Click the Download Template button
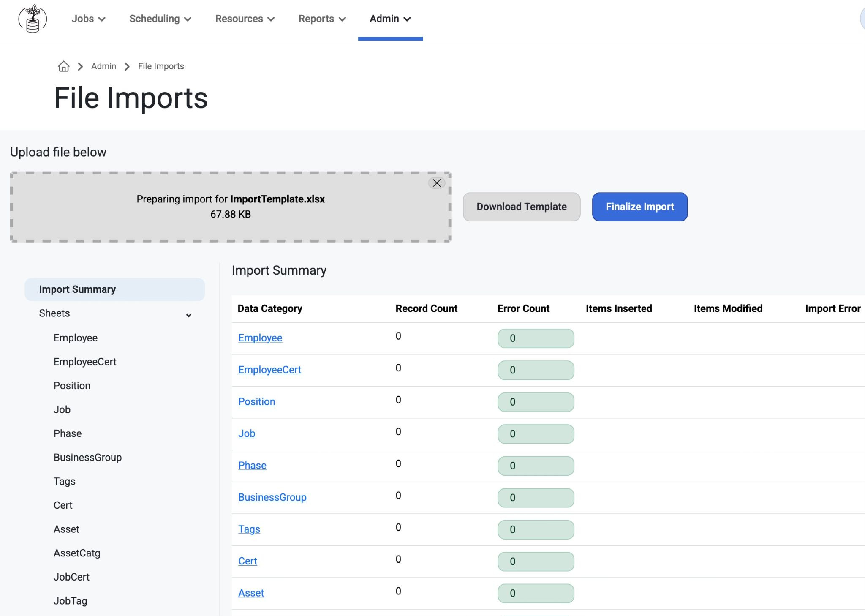Image resolution: width=865 pixels, height=616 pixels. coord(522,207)
